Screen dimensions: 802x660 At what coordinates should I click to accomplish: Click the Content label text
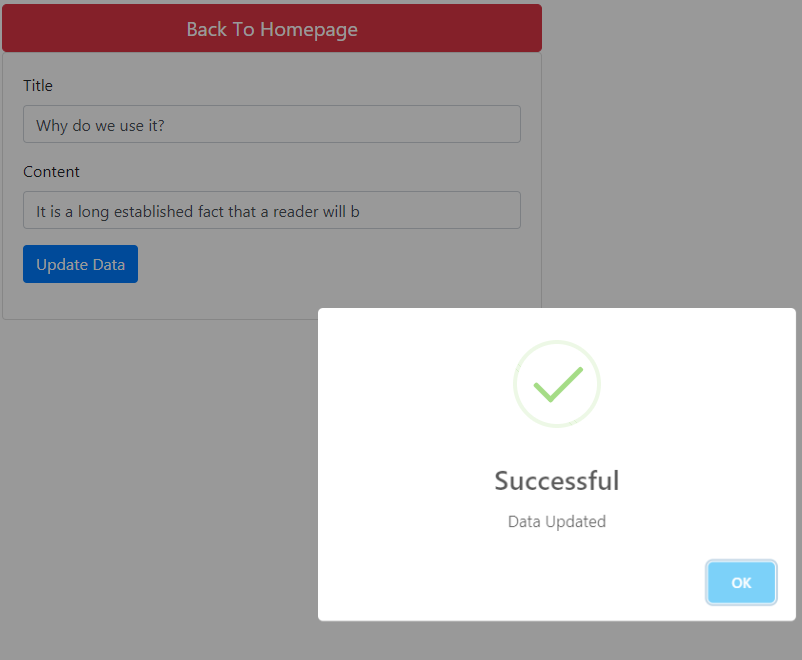coord(51,172)
